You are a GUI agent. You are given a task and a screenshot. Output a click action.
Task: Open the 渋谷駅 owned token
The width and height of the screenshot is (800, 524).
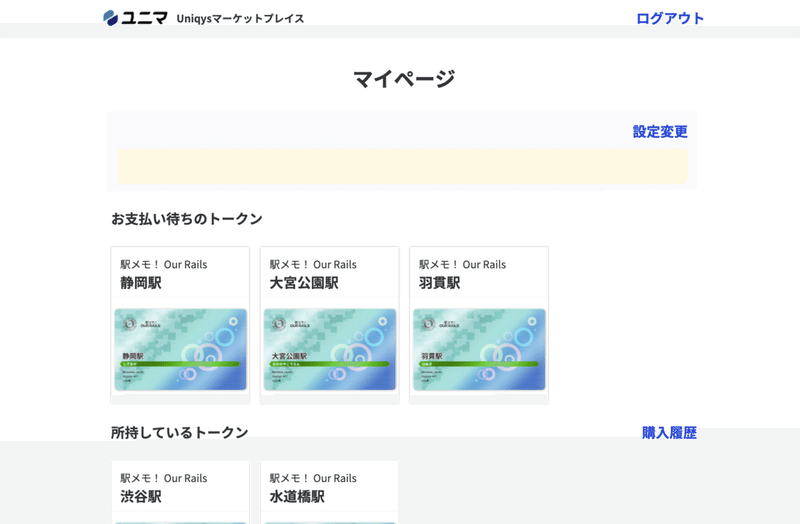click(x=141, y=496)
